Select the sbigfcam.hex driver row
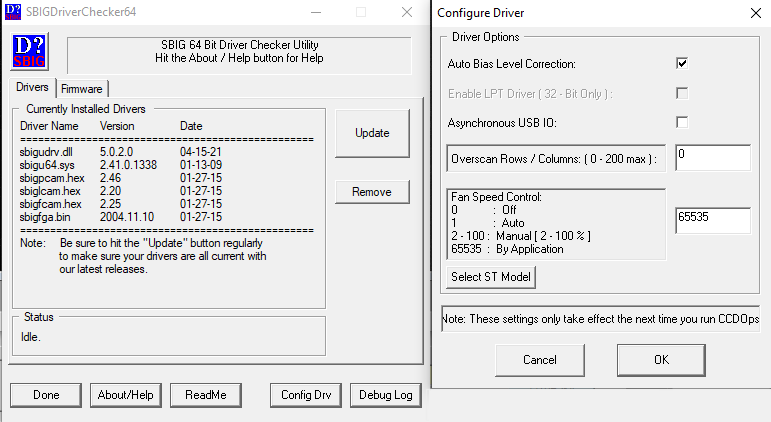 (120, 204)
